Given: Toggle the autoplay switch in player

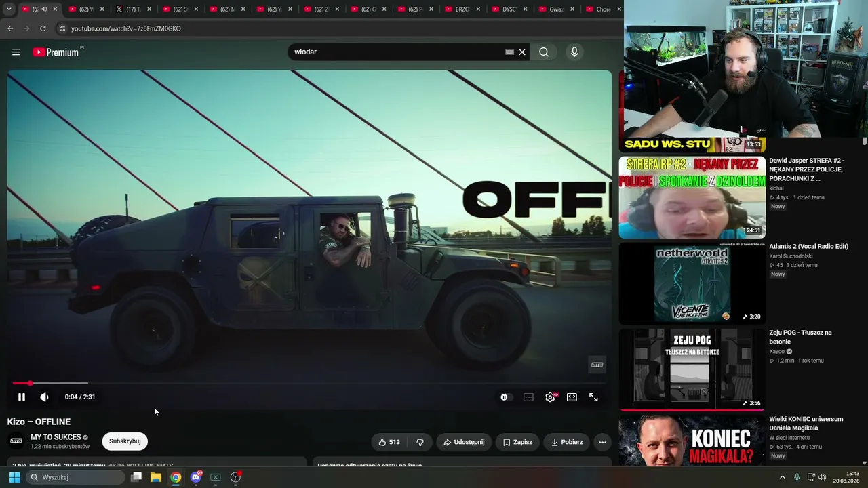Looking at the screenshot, I should 506,397.
